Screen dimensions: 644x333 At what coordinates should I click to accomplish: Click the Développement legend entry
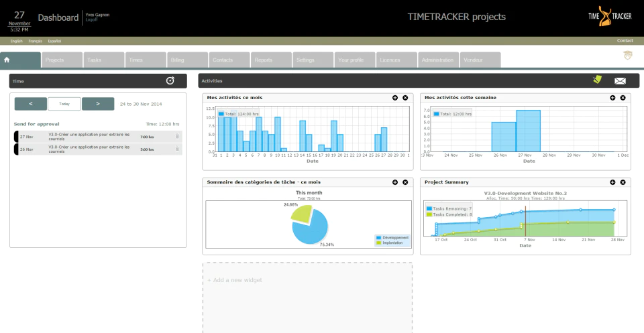(x=392, y=238)
